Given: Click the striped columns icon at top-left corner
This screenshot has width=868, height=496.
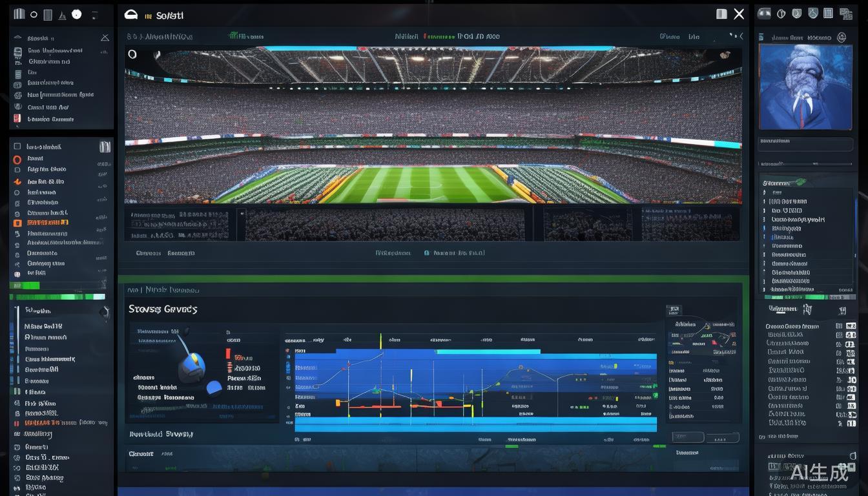Looking at the screenshot, I should 19,14.
